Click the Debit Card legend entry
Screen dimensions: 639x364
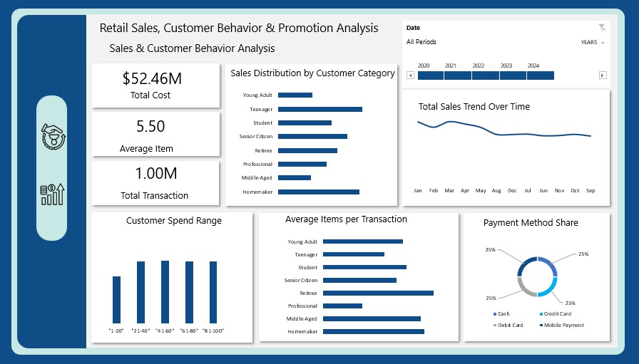(508, 326)
